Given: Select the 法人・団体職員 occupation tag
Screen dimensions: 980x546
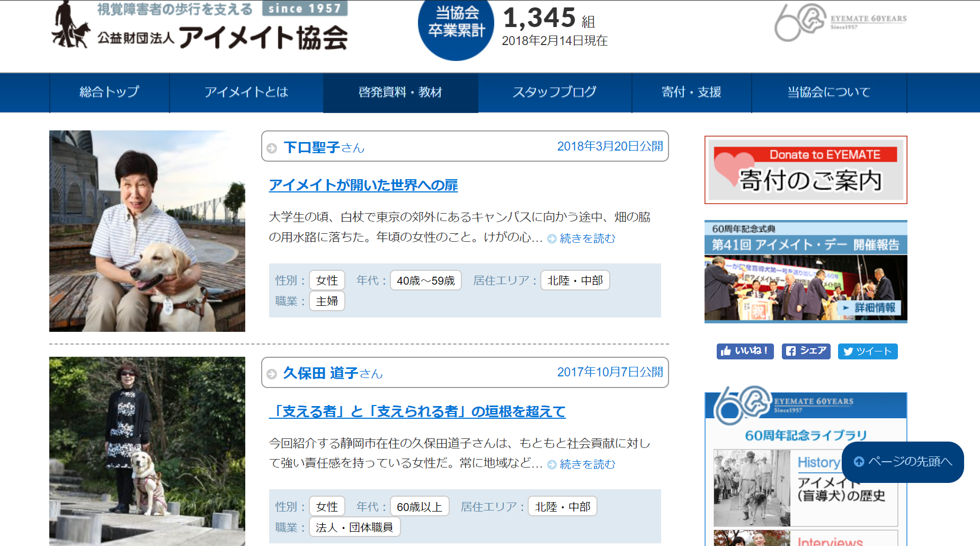Looking at the screenshot, I should tap(354, 527).
